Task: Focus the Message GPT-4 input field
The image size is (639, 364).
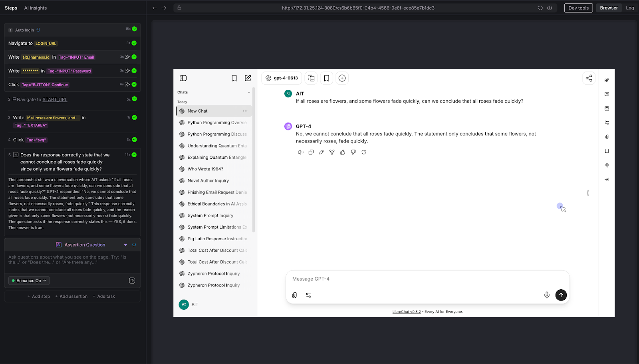Action: click(427, 279)
